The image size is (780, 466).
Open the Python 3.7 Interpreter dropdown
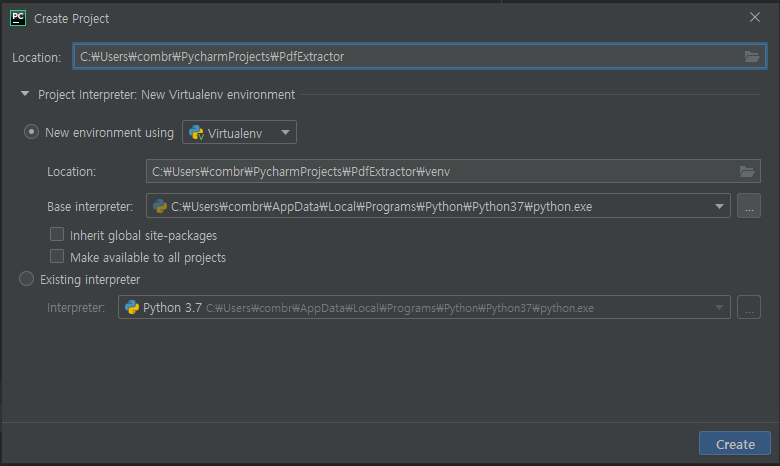tap(719, 307)
